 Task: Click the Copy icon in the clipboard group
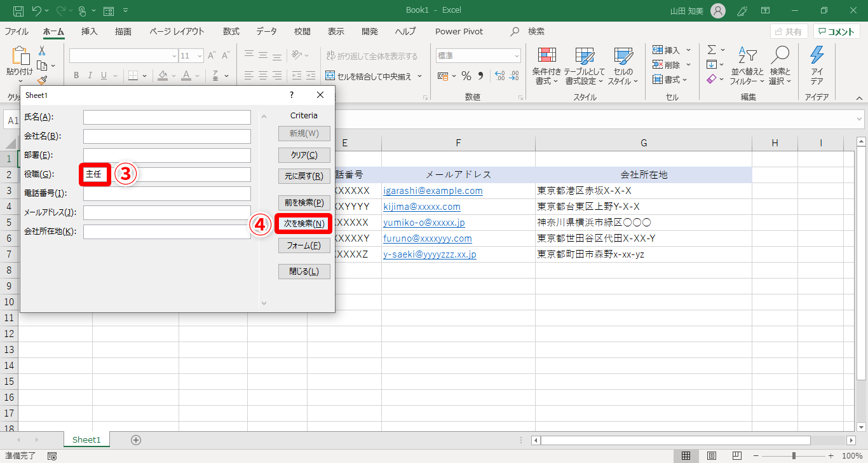coord(42,66)
